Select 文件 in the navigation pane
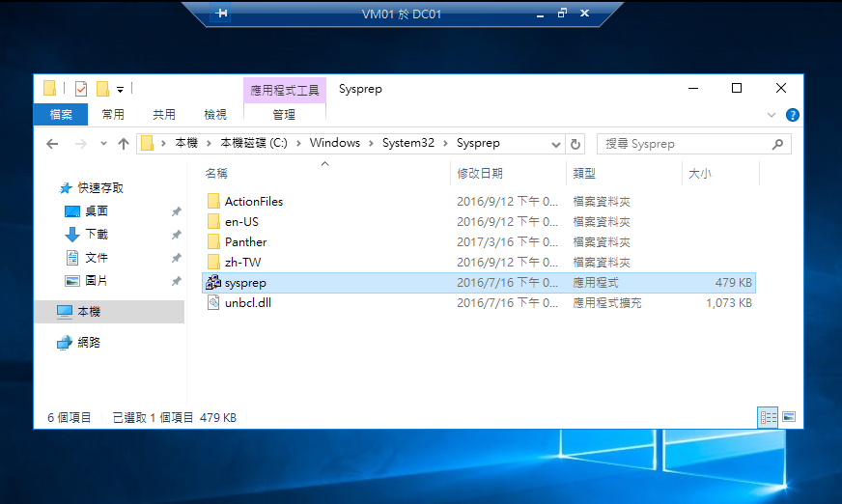Viewport: 842px width, 504px height. click(x=97, y=258)
